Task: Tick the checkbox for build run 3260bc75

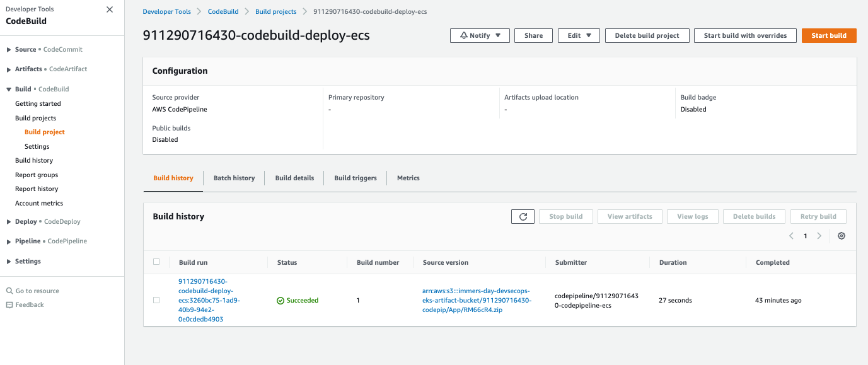Action: 156,300
